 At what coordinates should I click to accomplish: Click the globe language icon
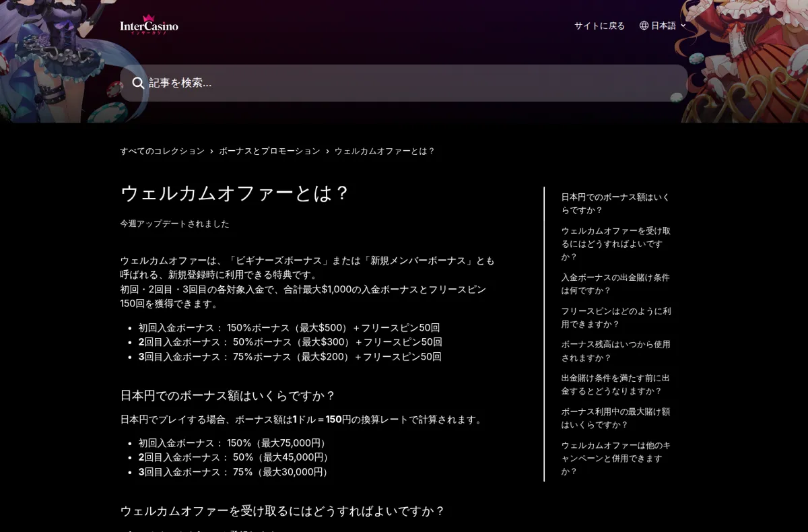[644, 26]
